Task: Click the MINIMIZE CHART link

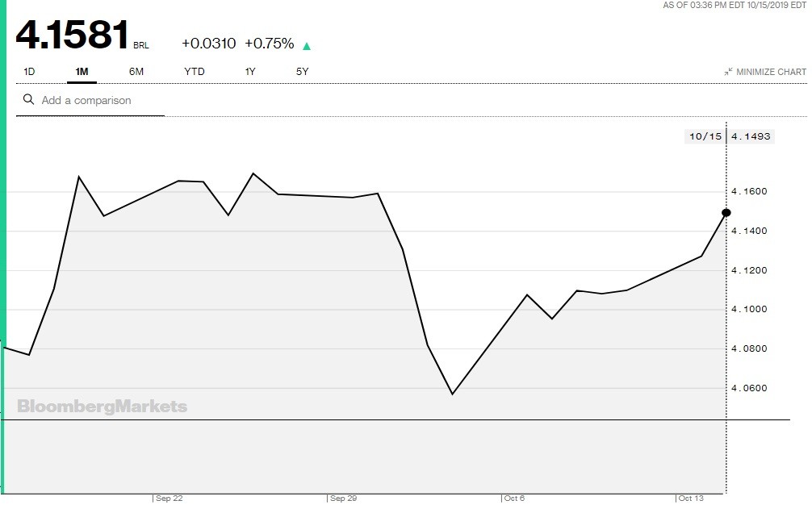Action: click(771, 72)
